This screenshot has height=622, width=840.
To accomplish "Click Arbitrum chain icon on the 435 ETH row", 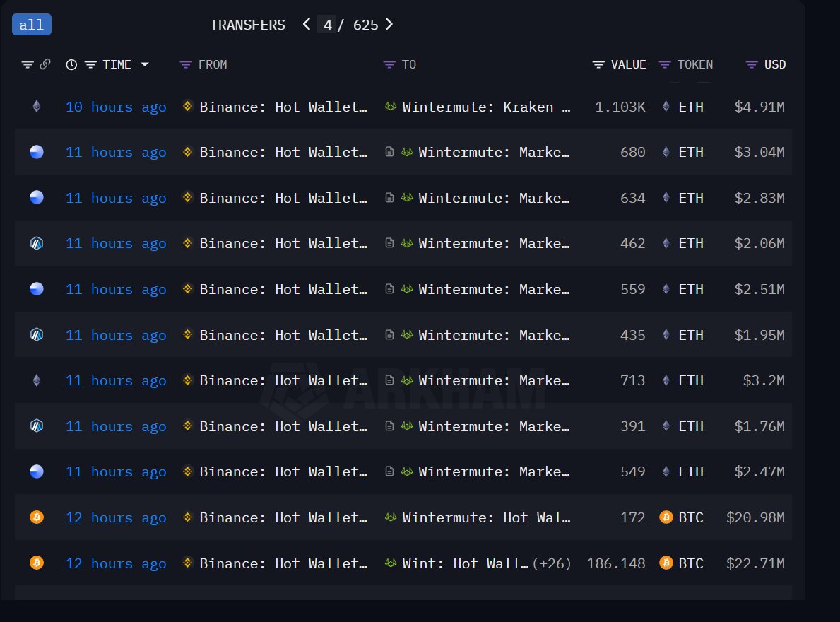I will pos(37,335).
